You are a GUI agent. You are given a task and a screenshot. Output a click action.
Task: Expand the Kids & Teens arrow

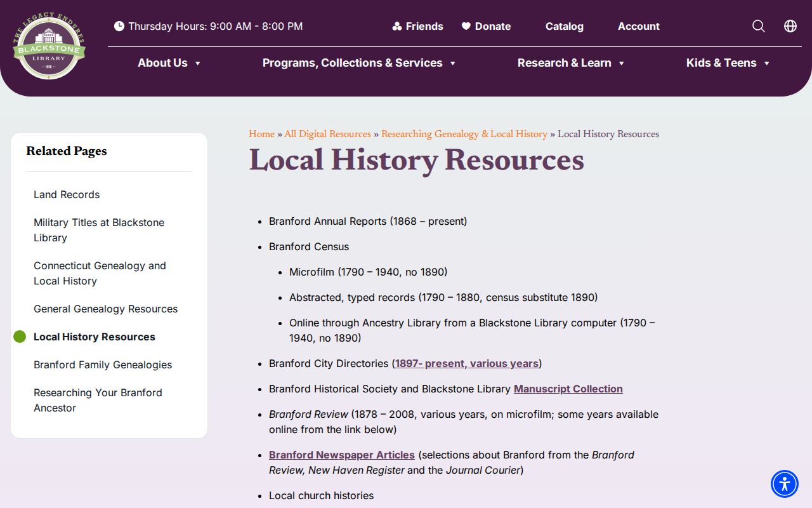coord(766,63)
